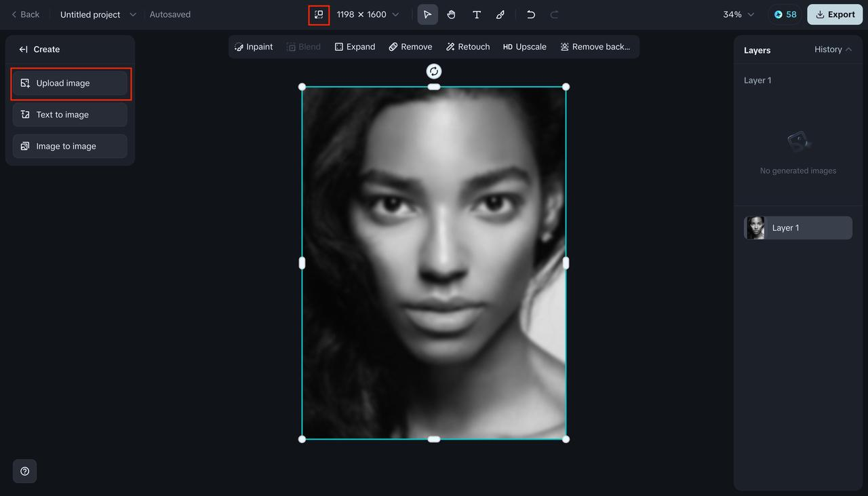The width and height of the screenshot is (868, 496).
Task: Select the Text tool
Action: [476, 14]
